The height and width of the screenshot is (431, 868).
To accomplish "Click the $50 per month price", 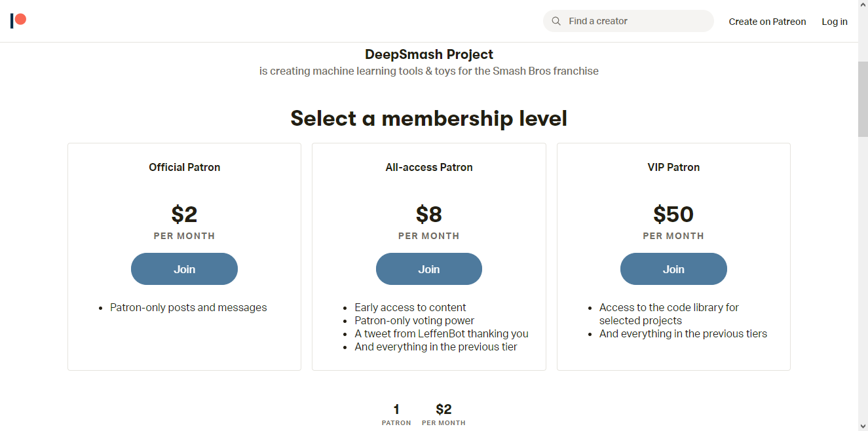I will tap(673, 221).
